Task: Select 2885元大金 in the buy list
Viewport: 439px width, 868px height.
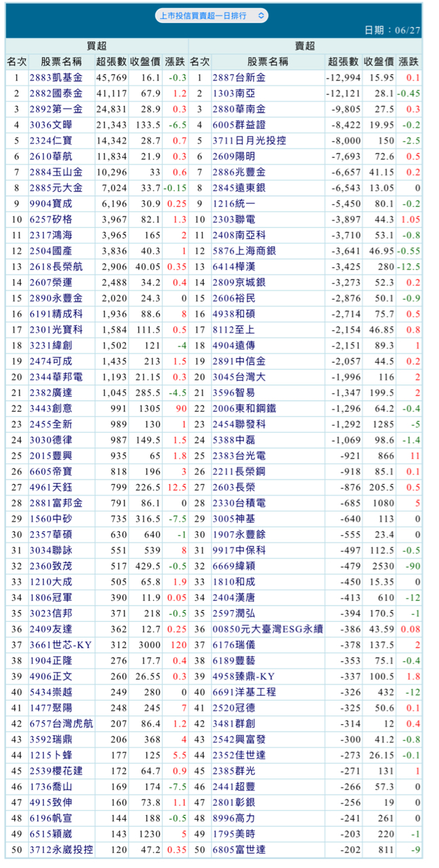Action: pyautogui.click(x=56, y=188)
